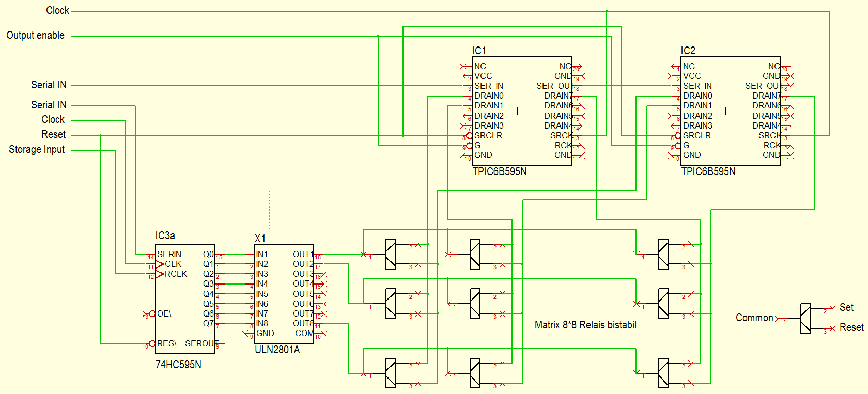Select the DRAIN7 pin of IC1

(x=558, y=96)
